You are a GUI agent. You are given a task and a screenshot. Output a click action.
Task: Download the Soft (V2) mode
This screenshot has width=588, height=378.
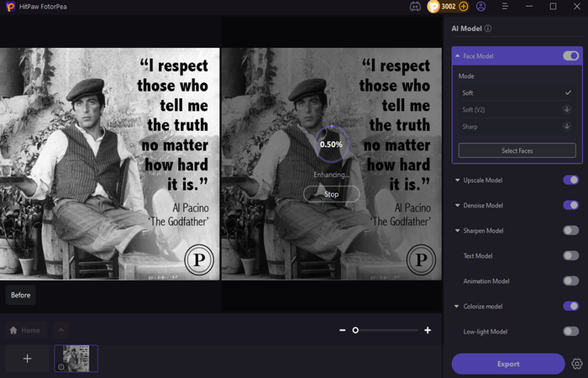(x=567, y=109)
